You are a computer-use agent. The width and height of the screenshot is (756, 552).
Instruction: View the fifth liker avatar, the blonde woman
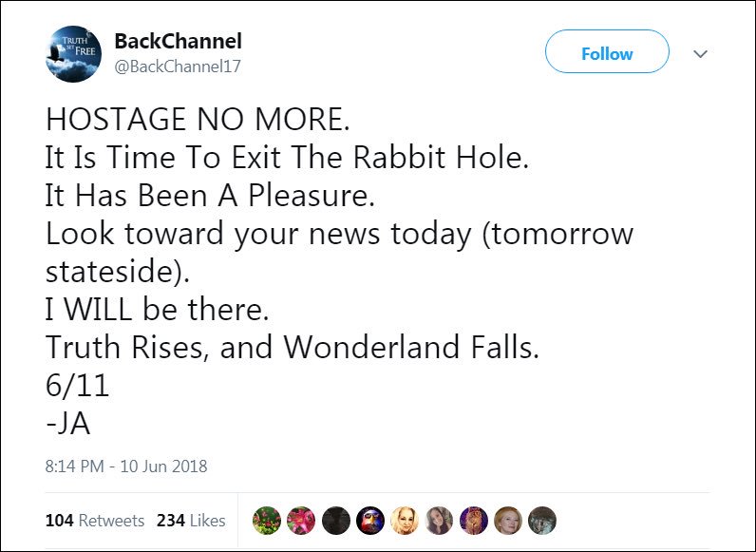(405, 520)
